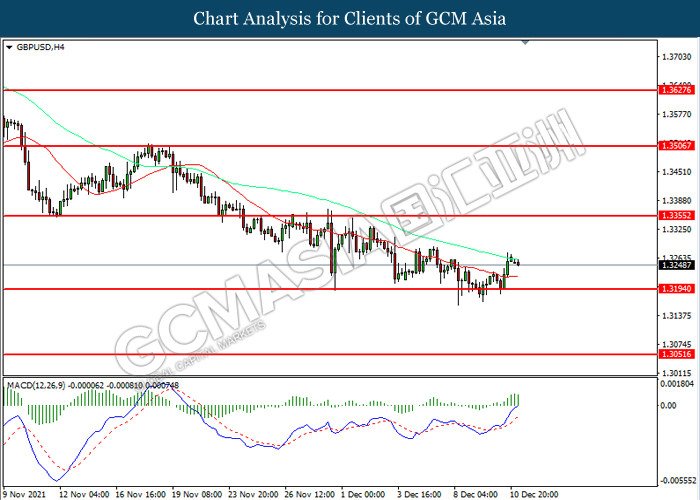Select the 1.36276 resistance price label
This screenshot has height=500, width=700.
[x=677, y=90]
